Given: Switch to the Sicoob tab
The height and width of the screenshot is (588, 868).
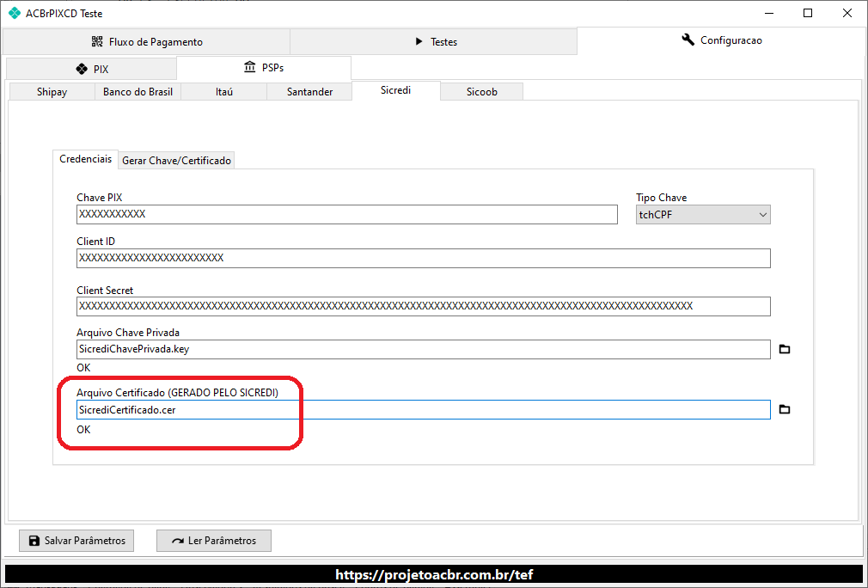Looking at the screenshot, I should click(481, 92).
